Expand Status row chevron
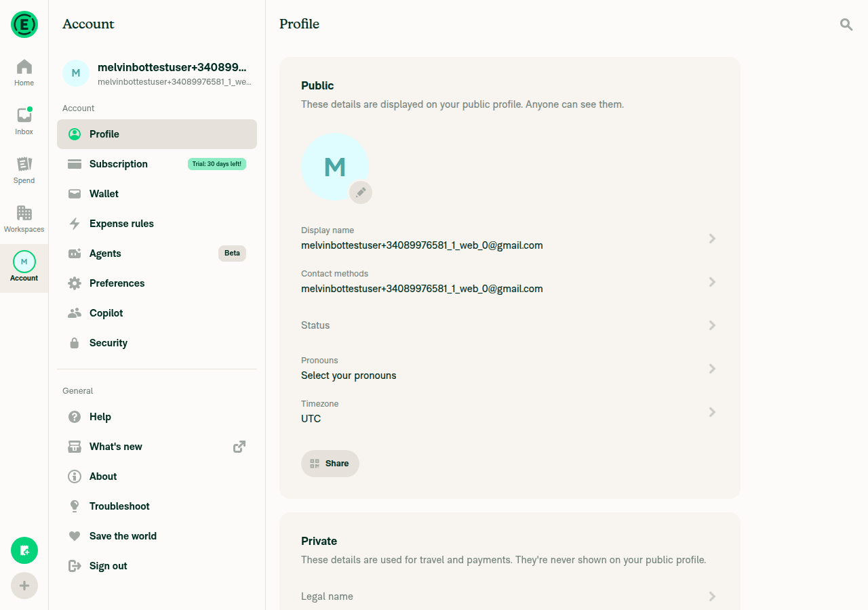868x610 pixels. click(x=712, y=325)
